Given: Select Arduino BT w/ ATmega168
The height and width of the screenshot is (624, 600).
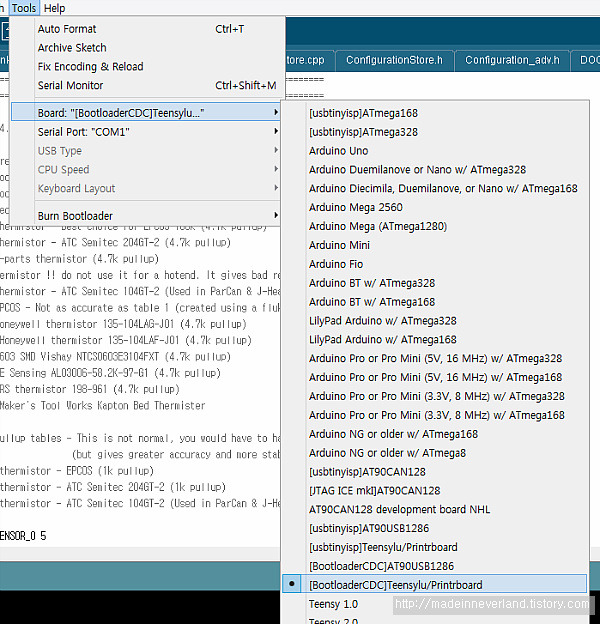Looking at the screenshot, I should click(434, 302).
